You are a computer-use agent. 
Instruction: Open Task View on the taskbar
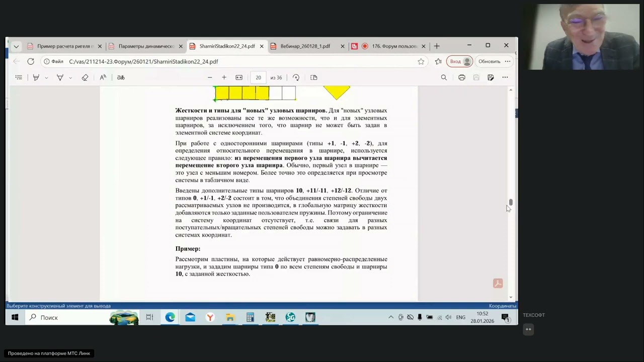[x=149, y=317]
